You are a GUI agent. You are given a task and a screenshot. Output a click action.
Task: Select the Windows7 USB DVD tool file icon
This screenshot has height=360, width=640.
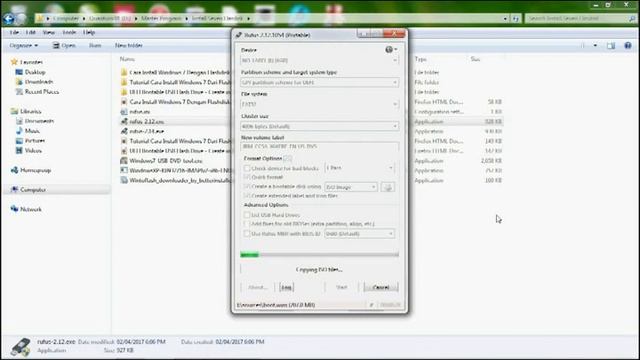(x=124, y=160)
